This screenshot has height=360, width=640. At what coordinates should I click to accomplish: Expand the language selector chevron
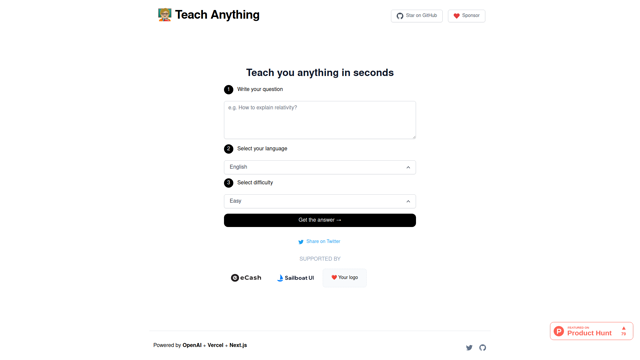408,167
